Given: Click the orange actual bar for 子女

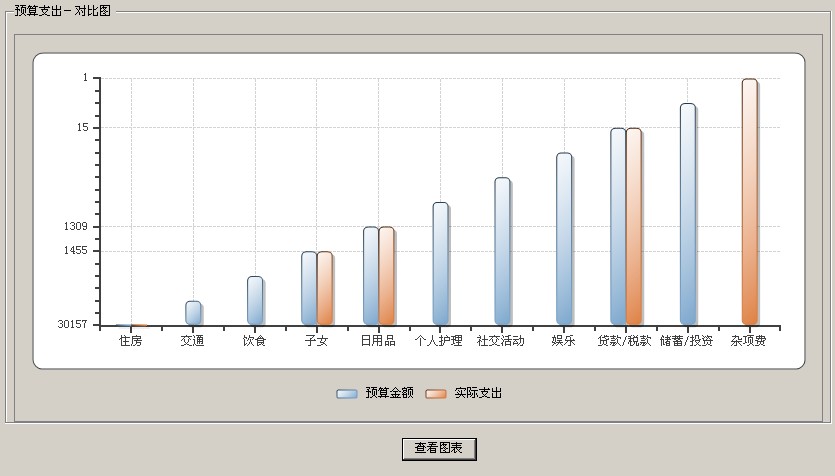Looking at the screenshot, I should click(325, 288).
